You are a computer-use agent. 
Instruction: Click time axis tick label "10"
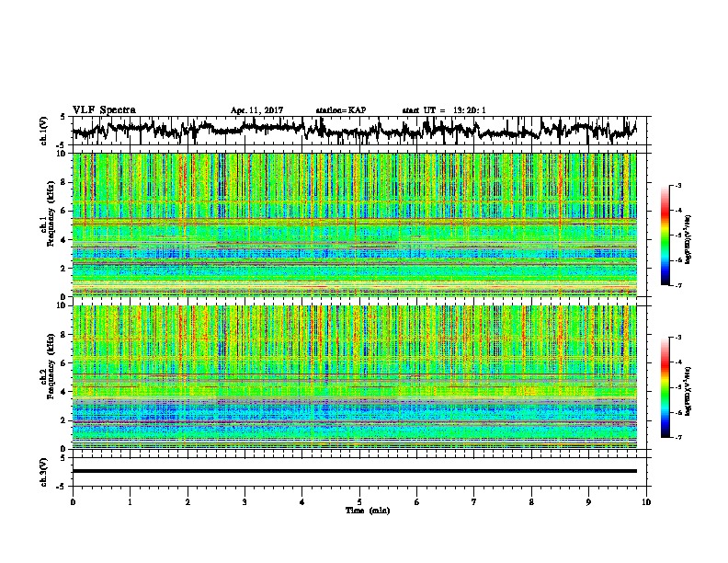pyautogui.click(x=646, y=501)
